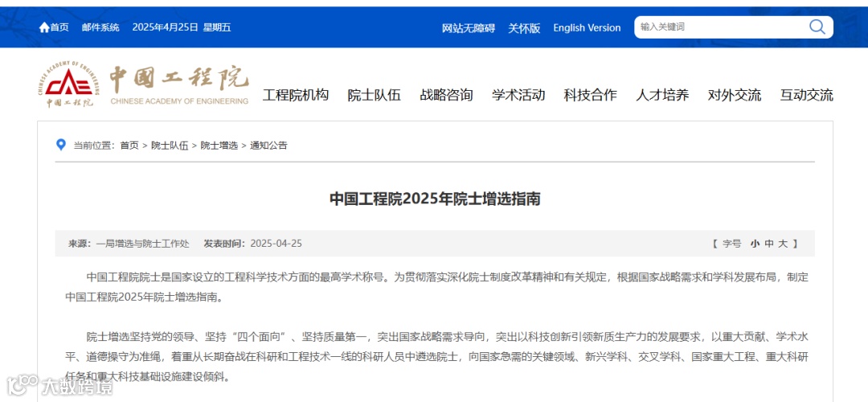The image size is (868, 402).
Task: Click the publish date 2025-04-25
Action: point(276,244)
